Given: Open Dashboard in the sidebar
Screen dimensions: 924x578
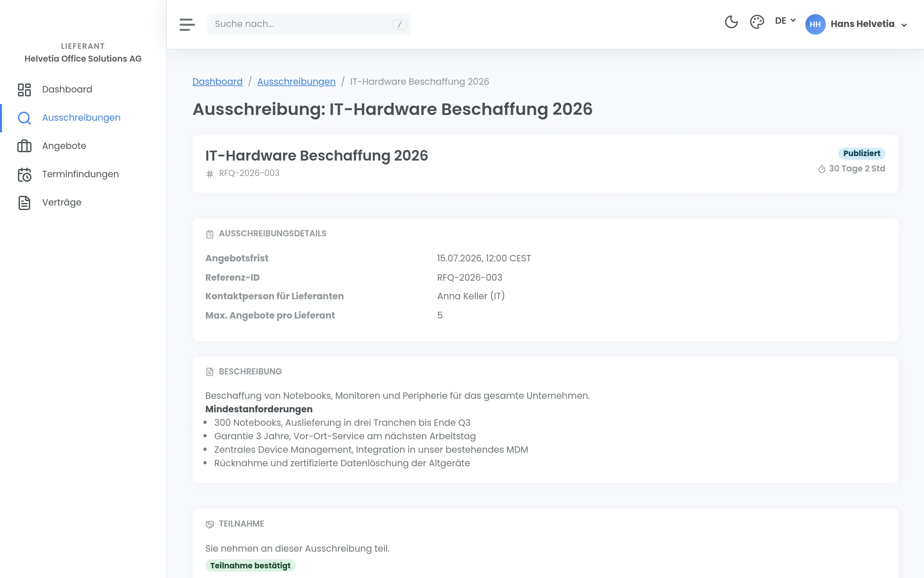Looking at the screenshot, I should point(83,90).
